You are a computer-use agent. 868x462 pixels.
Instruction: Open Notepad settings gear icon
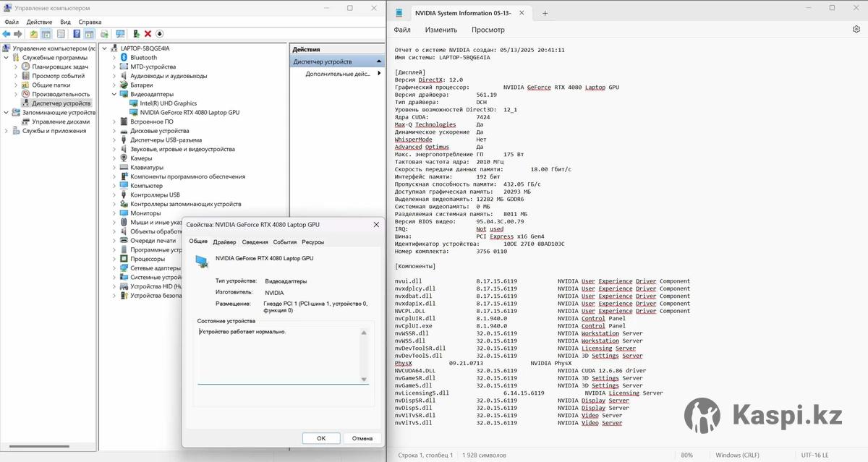pyautogui.click(x=856, y=30)
